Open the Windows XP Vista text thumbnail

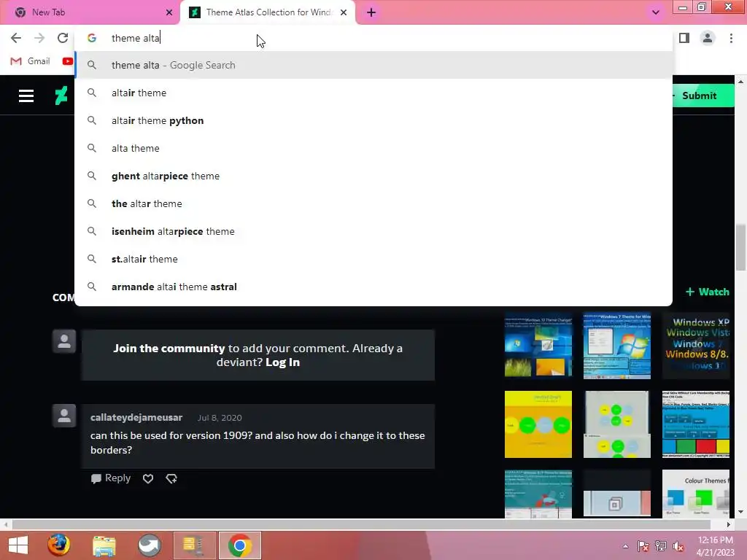pos(695,345)
